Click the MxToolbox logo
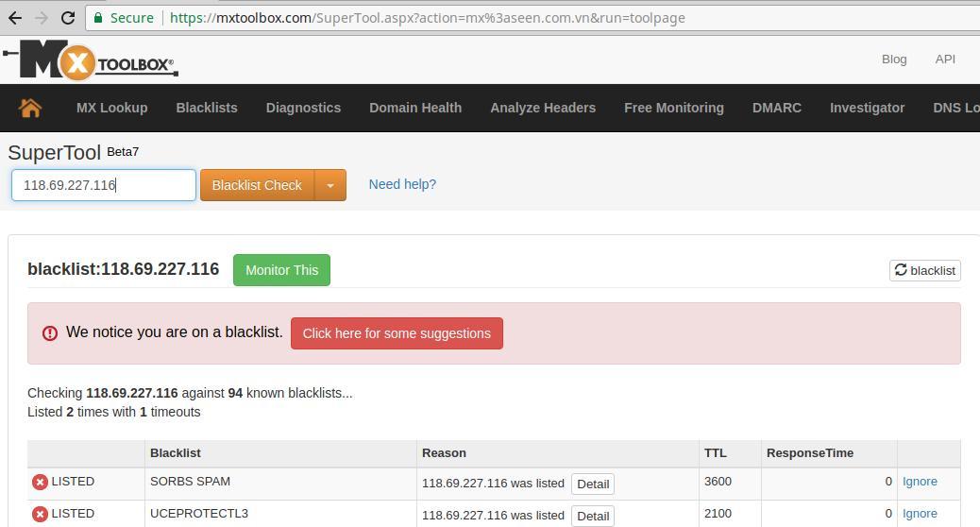 coord(92,60)
